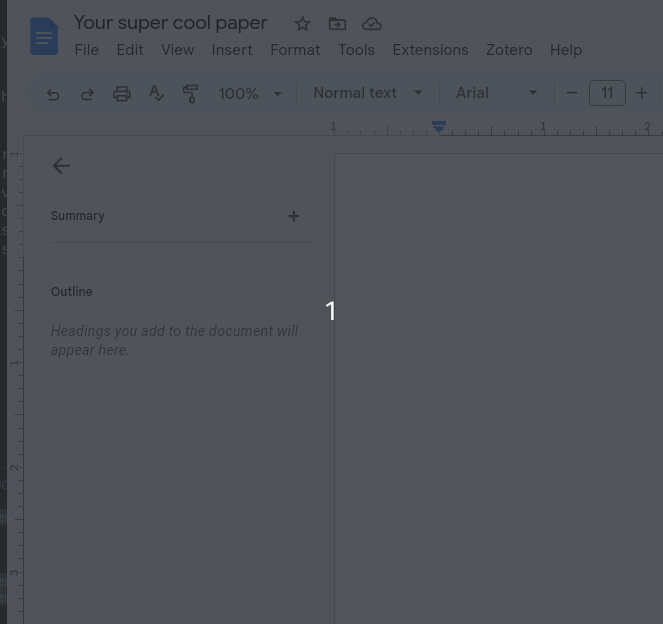Click the document title Your super cool paper
Viewport: 663px width, 624px height.
click(170, 23)
